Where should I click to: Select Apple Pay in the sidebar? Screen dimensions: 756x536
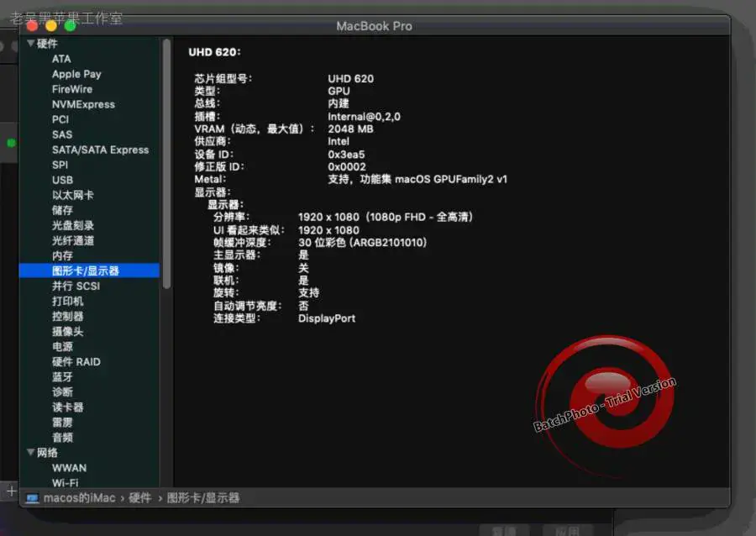[76, 74]
